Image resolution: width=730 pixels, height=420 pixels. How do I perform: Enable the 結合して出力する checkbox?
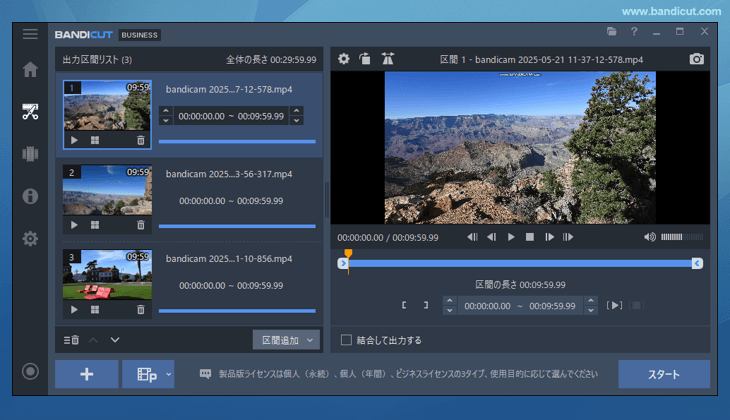[346, 340]
